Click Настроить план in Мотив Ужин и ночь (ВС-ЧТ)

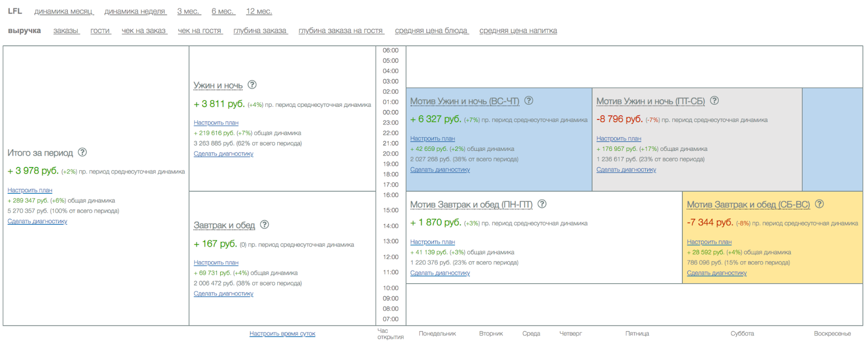[x=432, y=139]
